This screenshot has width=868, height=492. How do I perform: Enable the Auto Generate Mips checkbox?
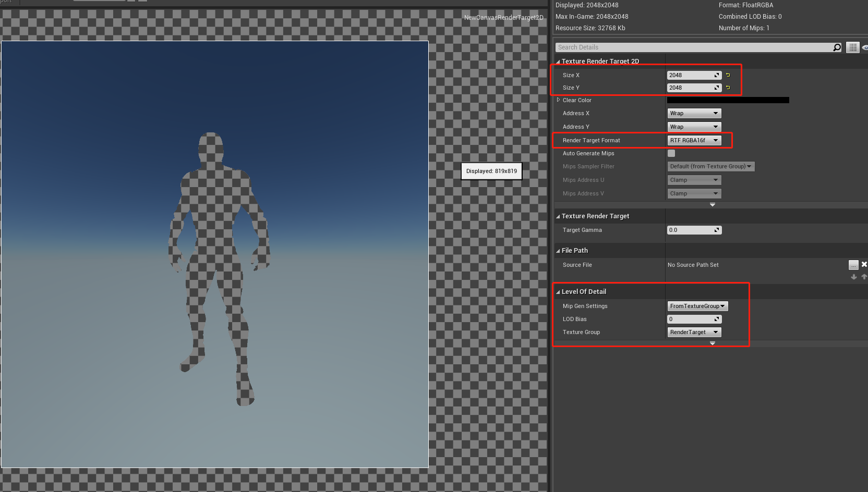coord(671,153)
